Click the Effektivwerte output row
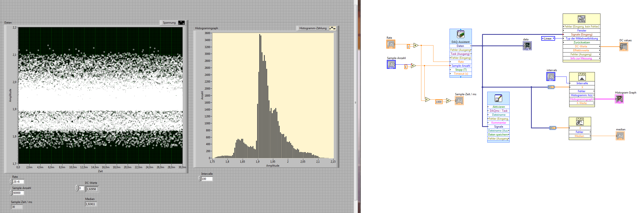 click(x=582, y=51)
